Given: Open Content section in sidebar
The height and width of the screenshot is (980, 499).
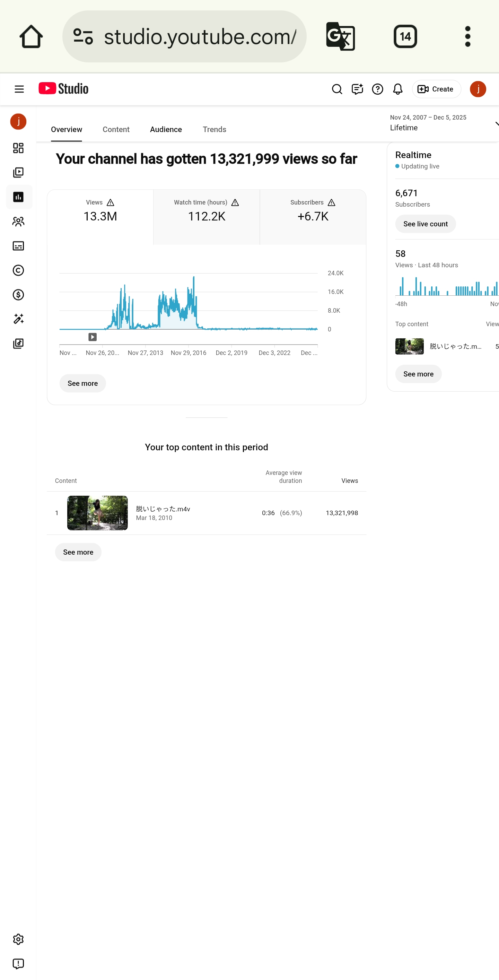Looking at the screenshot, I should (x=18, y=172).
